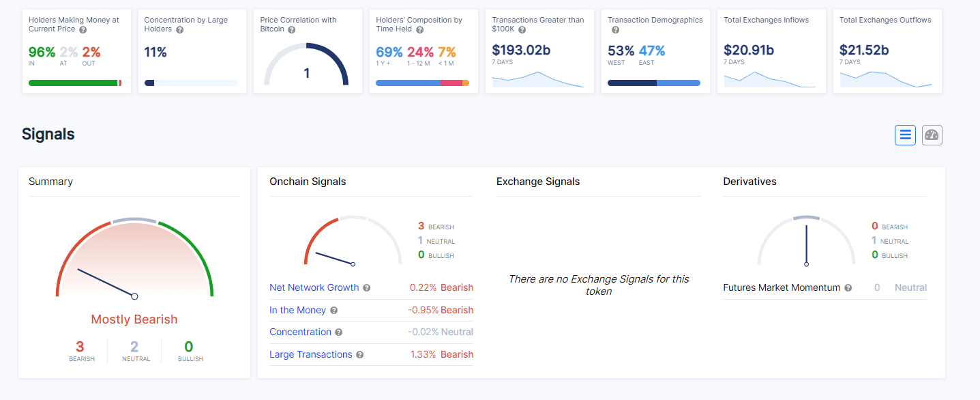Click help icon beside In the Money

[334, 311]
